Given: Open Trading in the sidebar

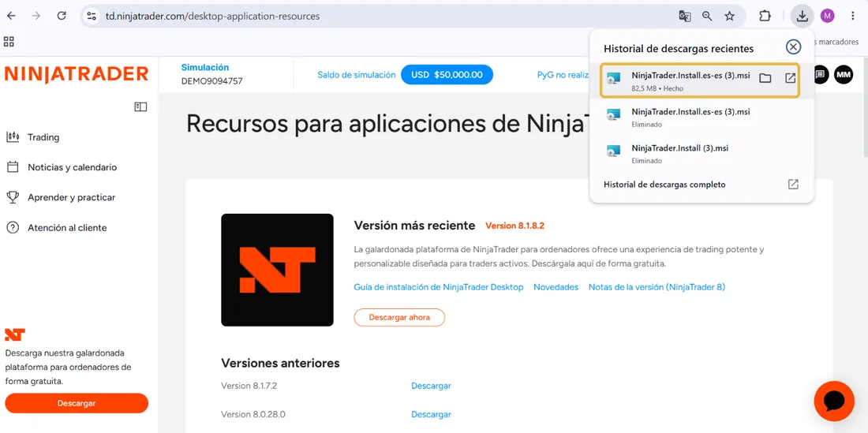Looking at the screenshot, I should [43, 137].
